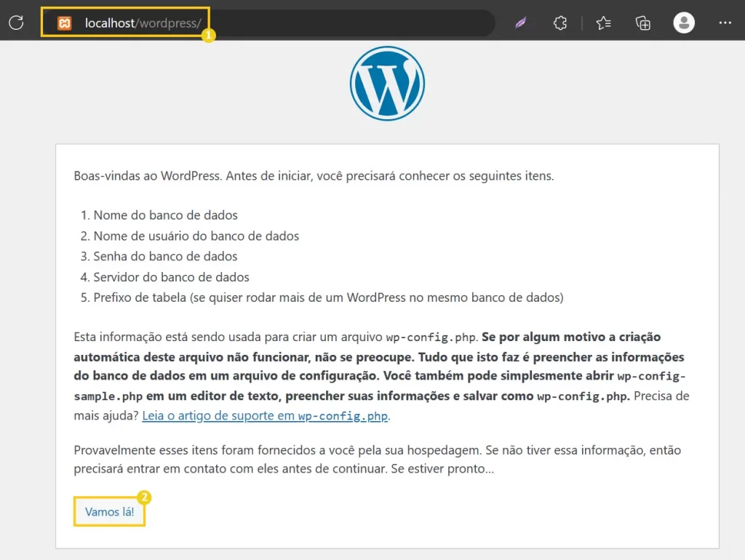Reload the page with the refresh icon

tap(16, 23)
